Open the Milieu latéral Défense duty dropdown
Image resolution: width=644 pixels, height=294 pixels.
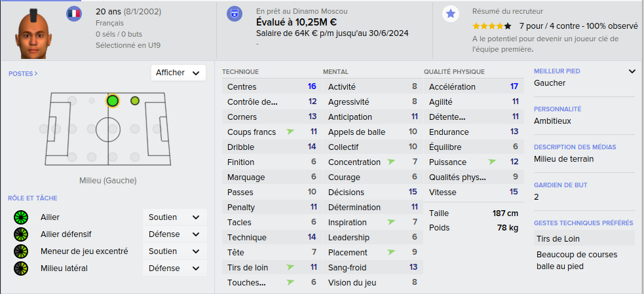click(174, 268)
